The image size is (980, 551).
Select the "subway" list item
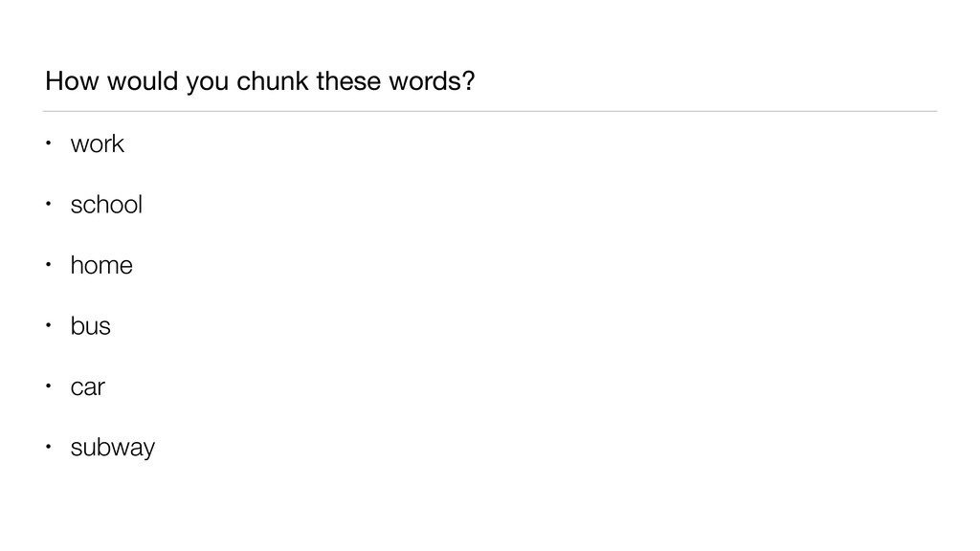tap(112, 448)
